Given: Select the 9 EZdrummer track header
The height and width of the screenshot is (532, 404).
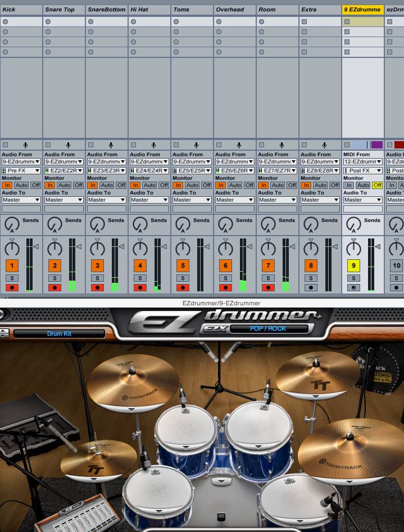Looking at the screenshot, I should tap(362, 10).
